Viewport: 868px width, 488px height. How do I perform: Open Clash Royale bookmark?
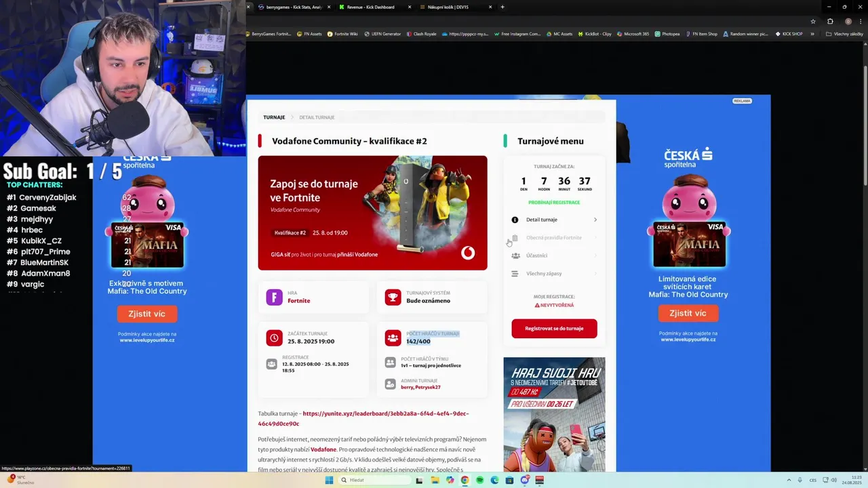(421, 34)
